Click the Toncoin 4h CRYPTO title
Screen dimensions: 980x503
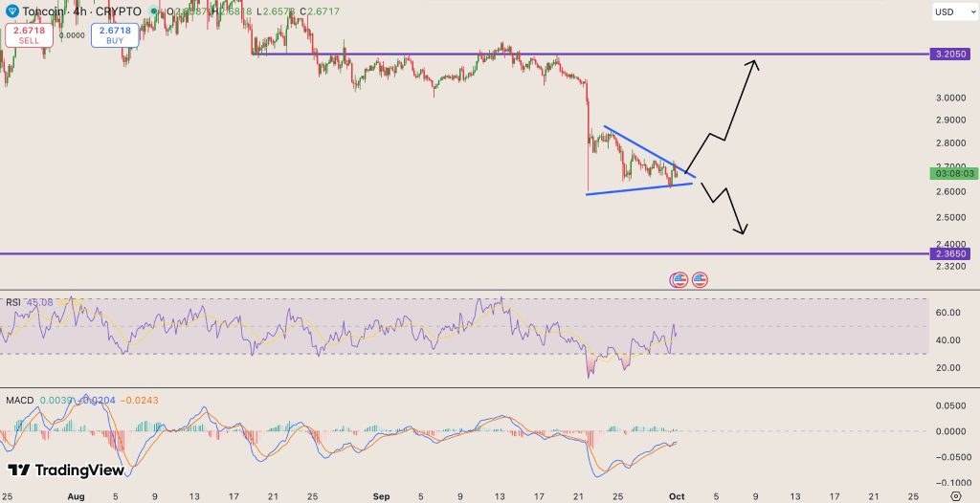(x=81, y=11)
